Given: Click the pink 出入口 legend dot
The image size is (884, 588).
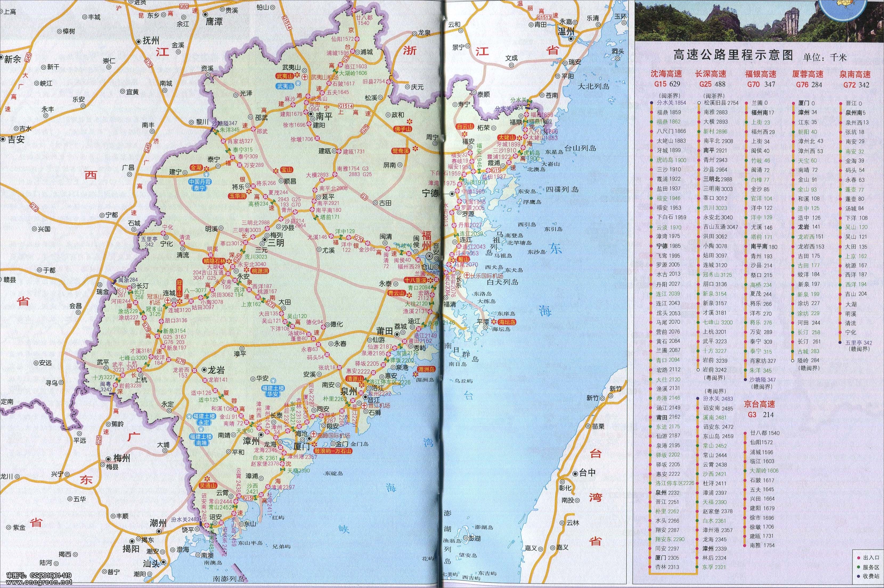Looking at the screenshot, I should (859, 558).
